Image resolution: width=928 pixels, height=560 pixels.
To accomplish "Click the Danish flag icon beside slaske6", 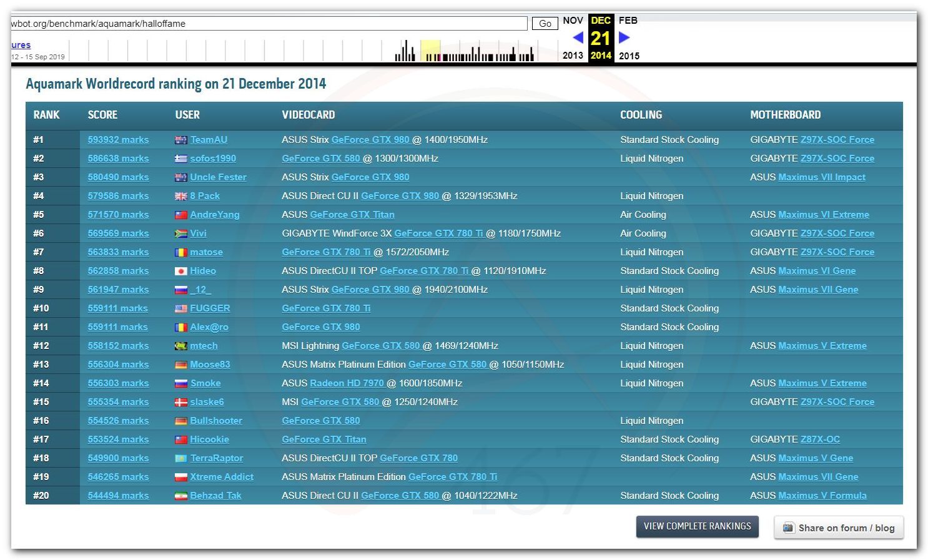I will point(181,403).
